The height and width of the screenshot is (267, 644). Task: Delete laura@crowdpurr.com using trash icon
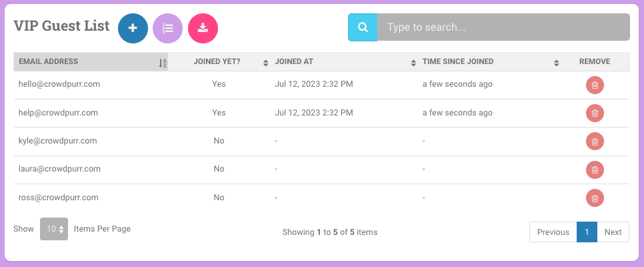point(595,170)
